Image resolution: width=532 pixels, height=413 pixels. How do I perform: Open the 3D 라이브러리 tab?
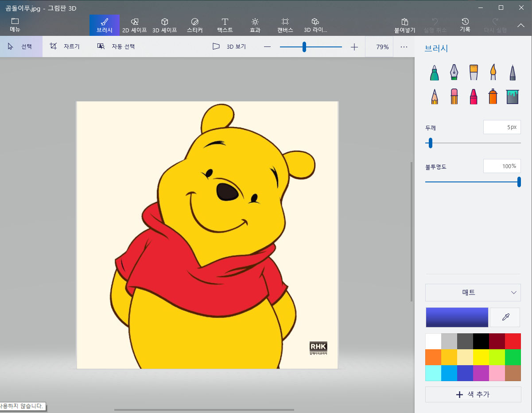point(315,25)
